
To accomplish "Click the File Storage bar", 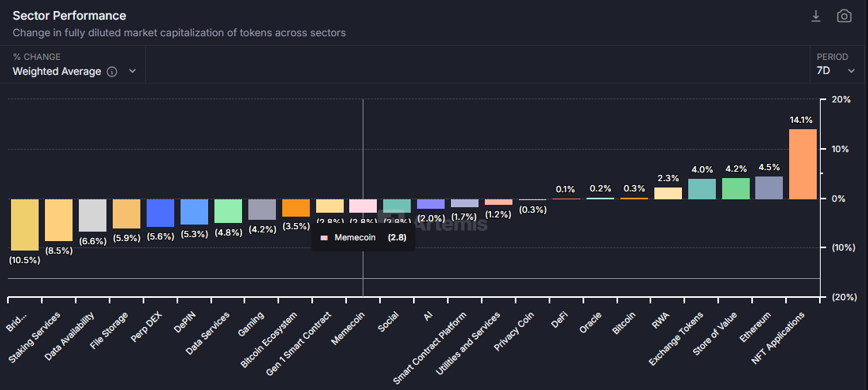I will pyautogui.click(x=126, y=213).
